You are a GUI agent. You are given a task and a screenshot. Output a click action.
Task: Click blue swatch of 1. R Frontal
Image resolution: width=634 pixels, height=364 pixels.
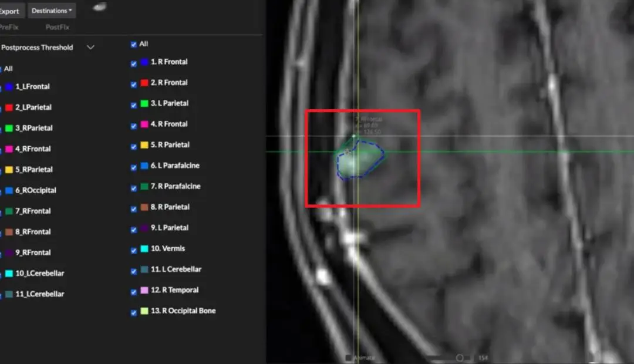(x=144, y=62)
